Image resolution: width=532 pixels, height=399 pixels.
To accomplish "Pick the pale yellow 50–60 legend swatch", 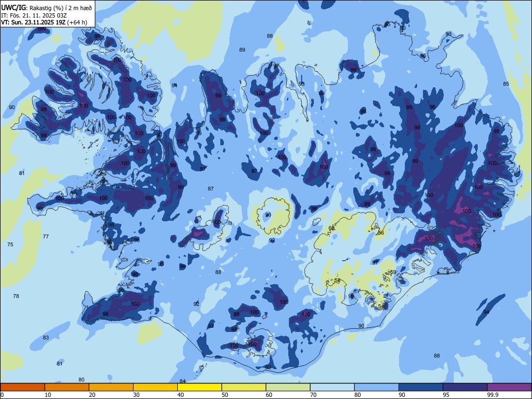I will pyautogui.click(x=244, y=387).
